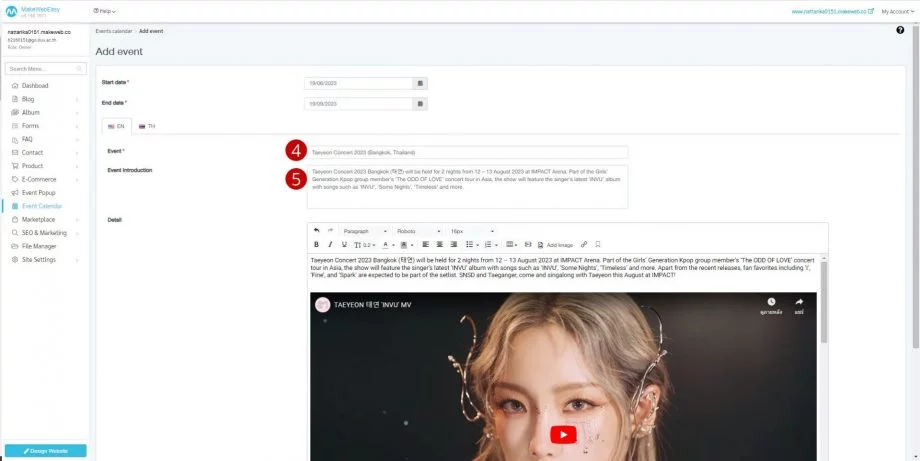Open the Help dropdown menu

pos(104,11)
